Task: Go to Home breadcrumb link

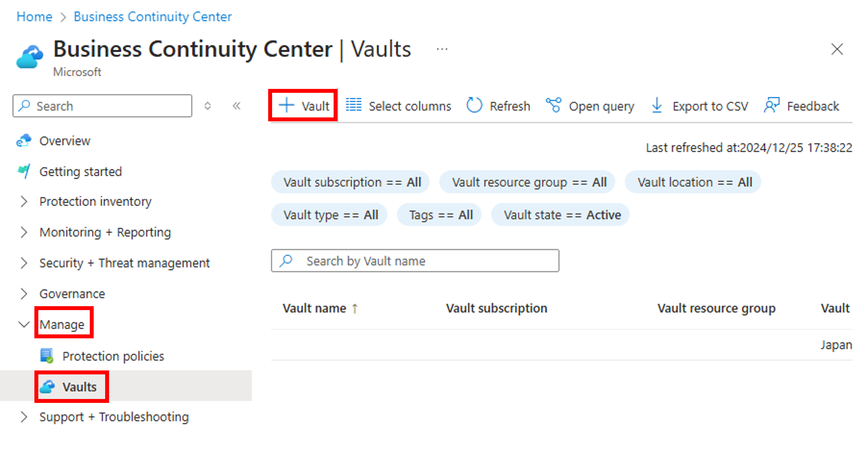Action: 34,16
